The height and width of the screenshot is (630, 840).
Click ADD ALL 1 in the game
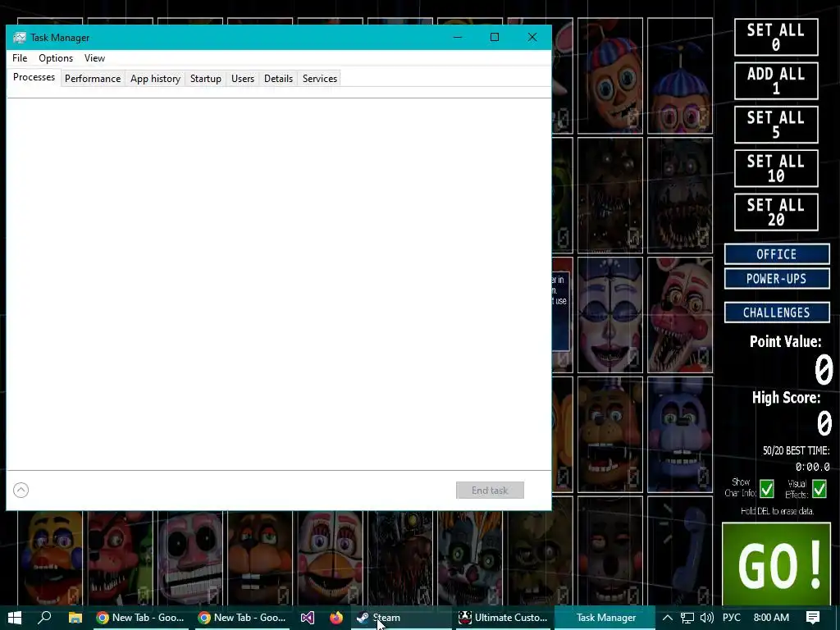coord(776,81)
